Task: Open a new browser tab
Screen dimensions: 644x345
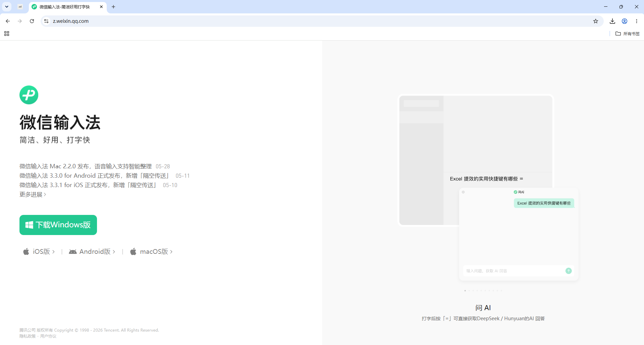Action: pyautogui.click(x=113, y=7)
